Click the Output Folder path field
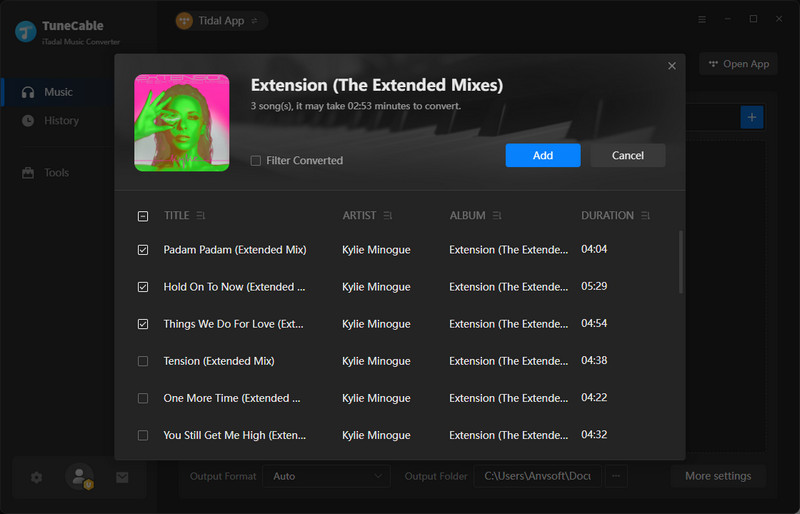This screenshot has height=514, width=800. (x=537, y=476)
